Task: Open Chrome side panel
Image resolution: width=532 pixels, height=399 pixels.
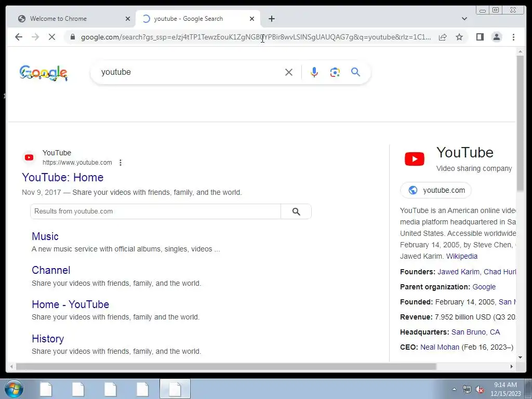Action: pyautogui.click(x=480, y=37)
